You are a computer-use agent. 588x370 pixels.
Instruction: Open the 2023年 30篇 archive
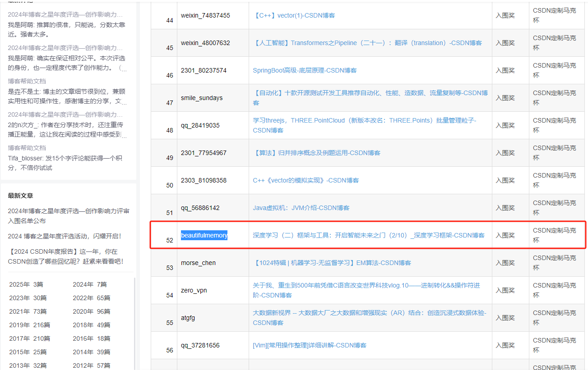[28, 298]
